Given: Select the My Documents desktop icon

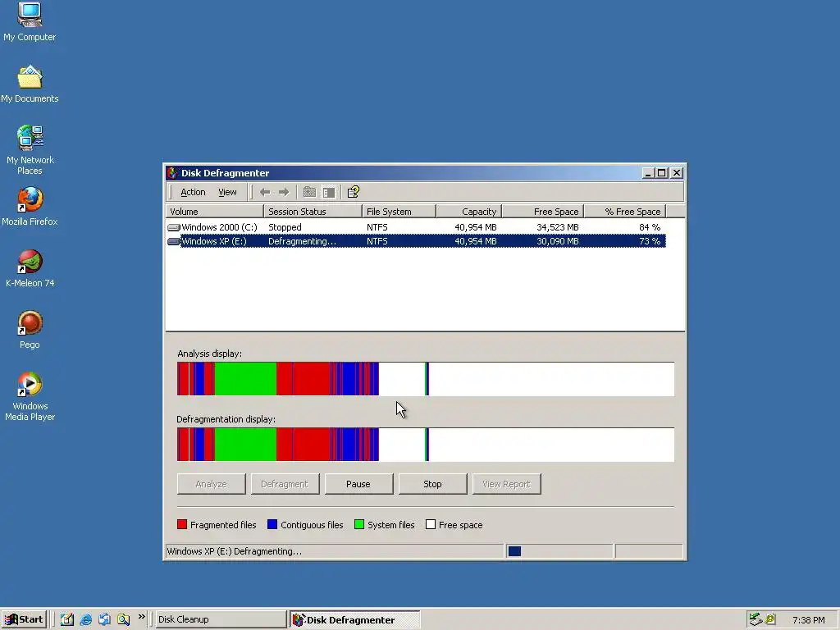Looking at the screenshot, I should [30, 84].
